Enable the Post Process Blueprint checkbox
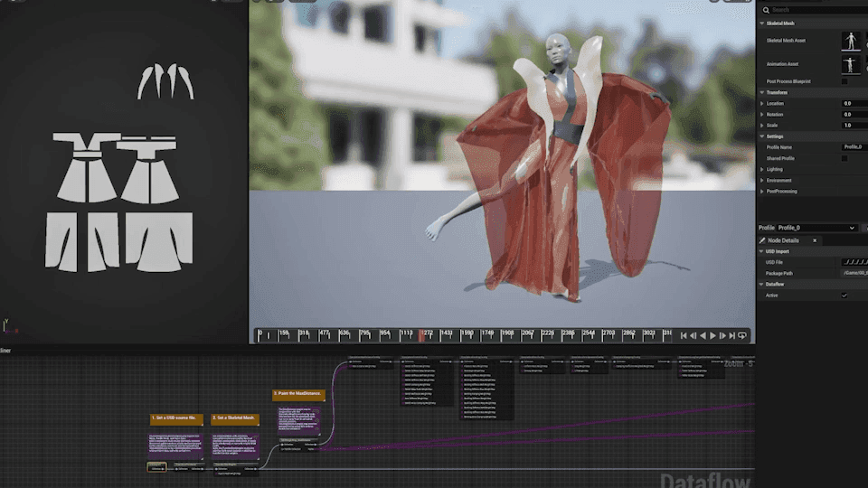The image size is (868, 488). coord(844,81)
